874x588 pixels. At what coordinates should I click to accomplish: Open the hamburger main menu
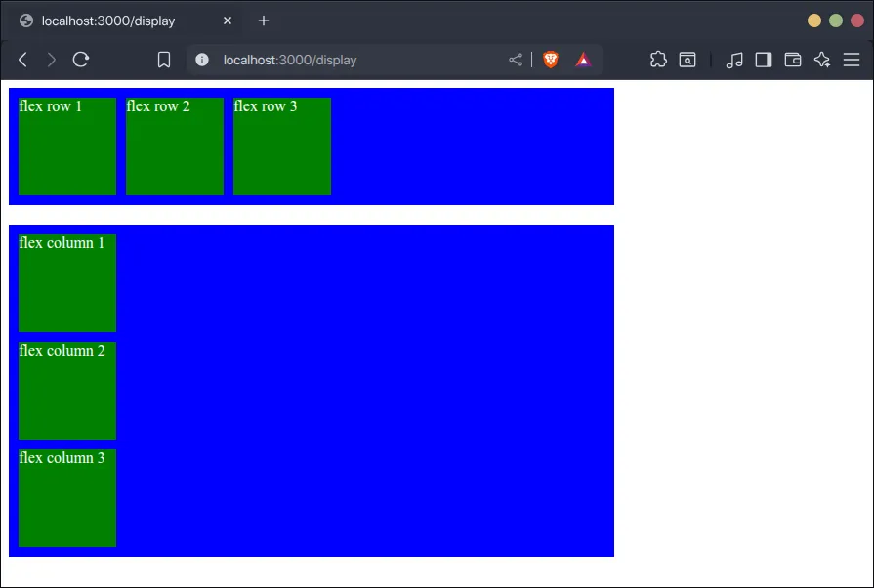click(852, 60)
